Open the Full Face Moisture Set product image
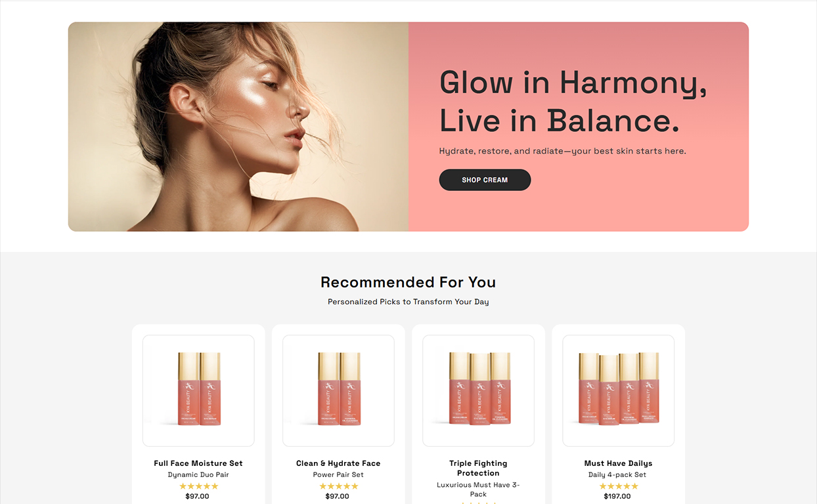The width and height of the screenshot is (817, 504). pos(198,391)
